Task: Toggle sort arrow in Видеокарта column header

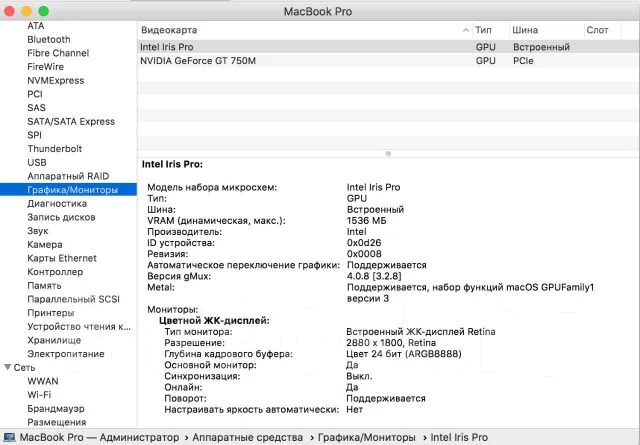Action: (x=466, y=30)
